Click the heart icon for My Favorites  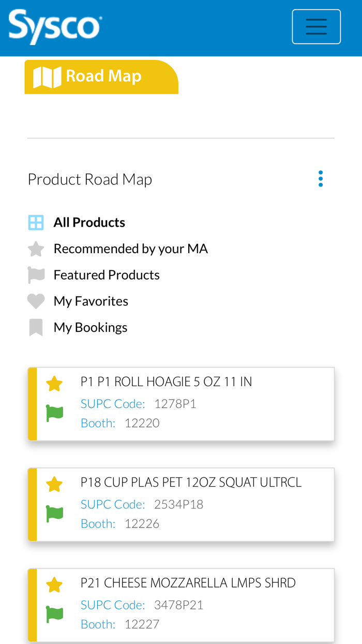click(35, 300)
